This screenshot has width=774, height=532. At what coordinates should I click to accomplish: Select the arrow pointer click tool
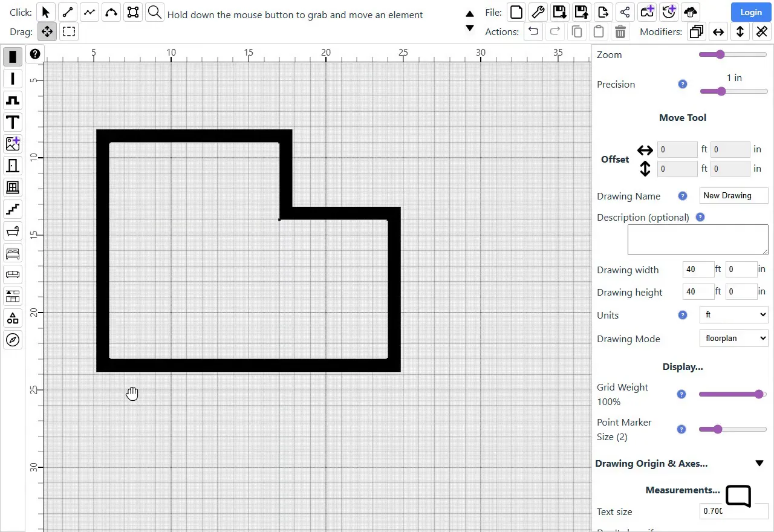[x=46, y=12]
